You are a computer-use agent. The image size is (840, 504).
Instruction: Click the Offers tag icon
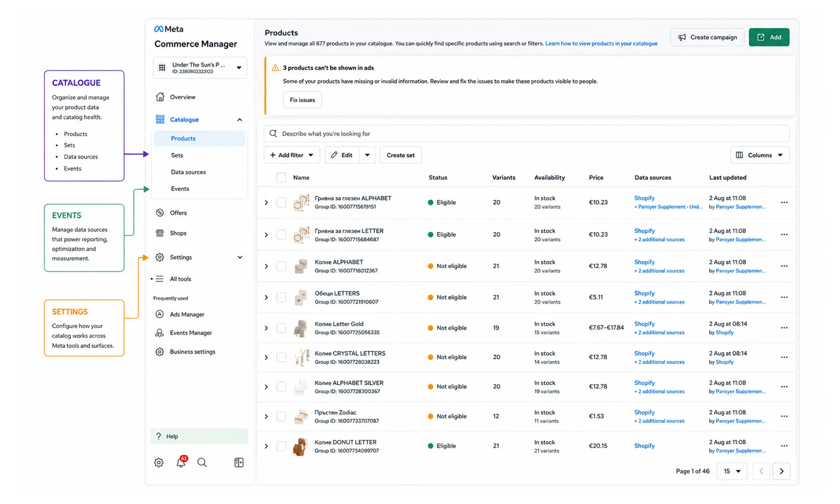click(160, 213)
